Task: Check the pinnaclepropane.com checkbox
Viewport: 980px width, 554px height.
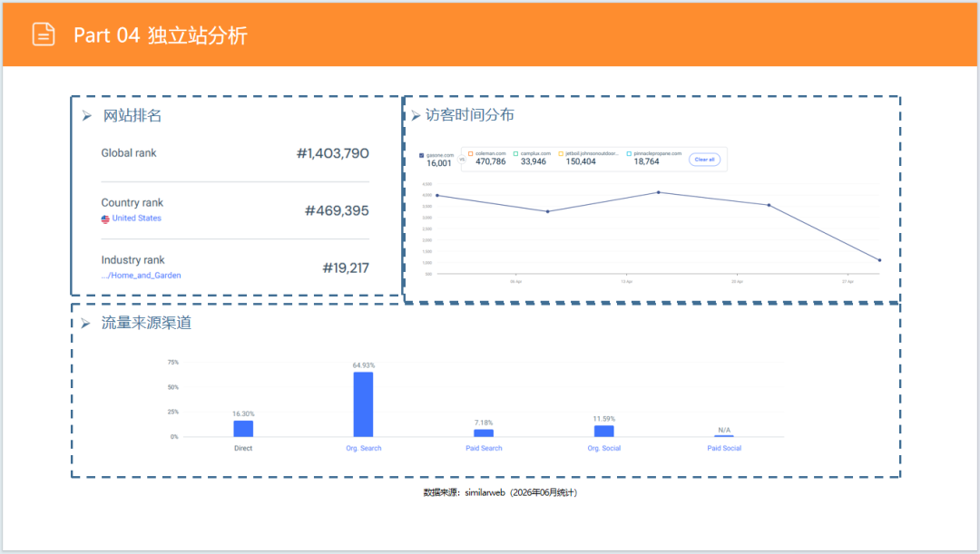Action: (x=629, y=153)
